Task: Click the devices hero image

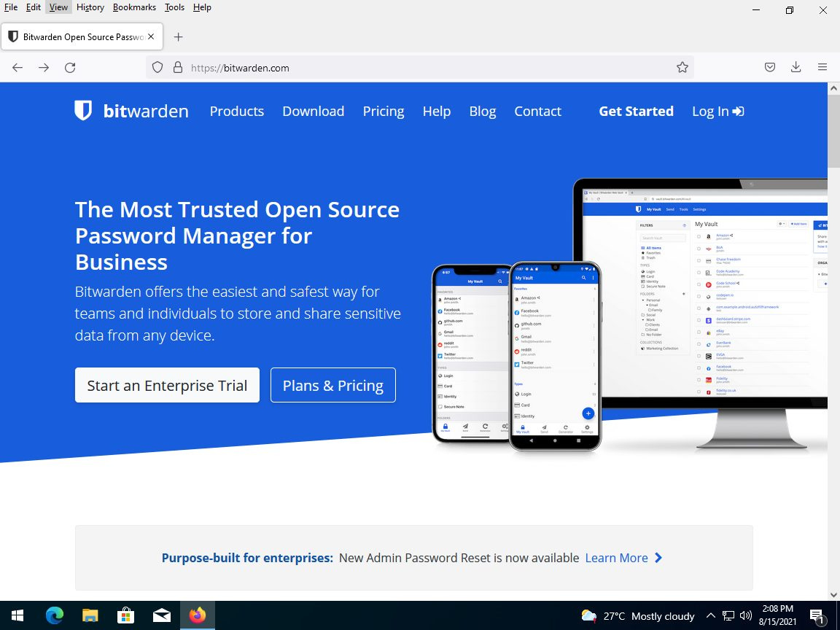Action: click(x=629, y=315)
